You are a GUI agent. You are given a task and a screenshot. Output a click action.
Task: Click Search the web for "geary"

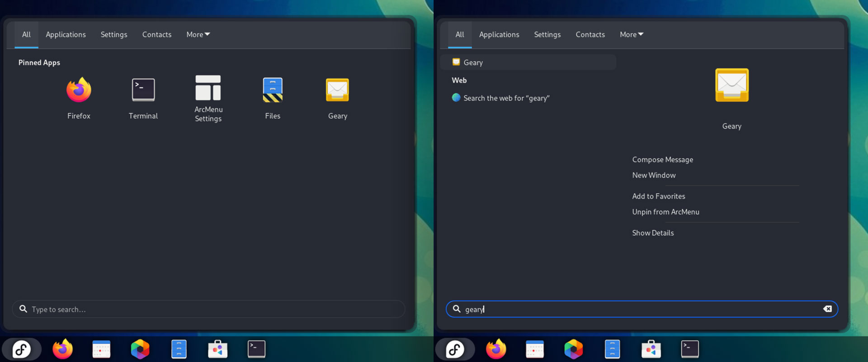click(506, 98)
